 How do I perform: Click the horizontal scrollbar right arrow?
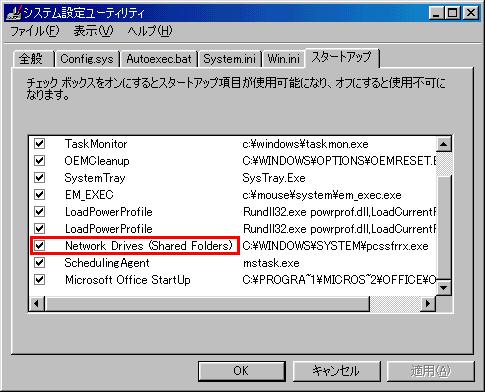(x=428, y=303)
